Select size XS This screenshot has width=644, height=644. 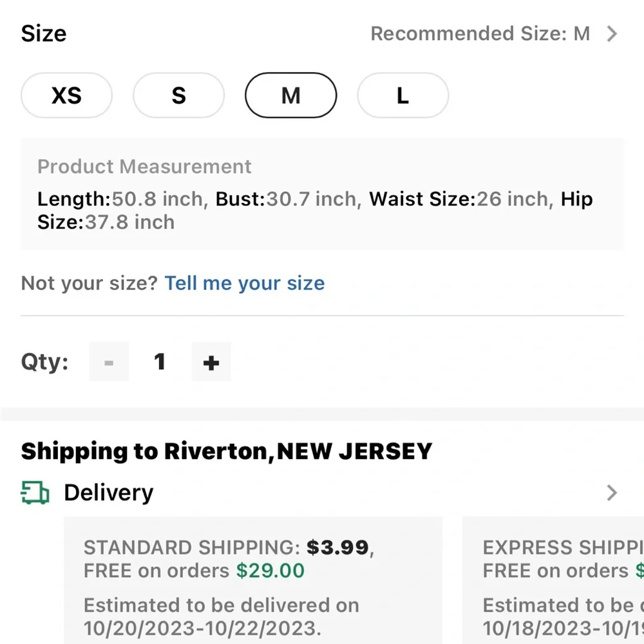pyautogui.click(x=67, y=96)
